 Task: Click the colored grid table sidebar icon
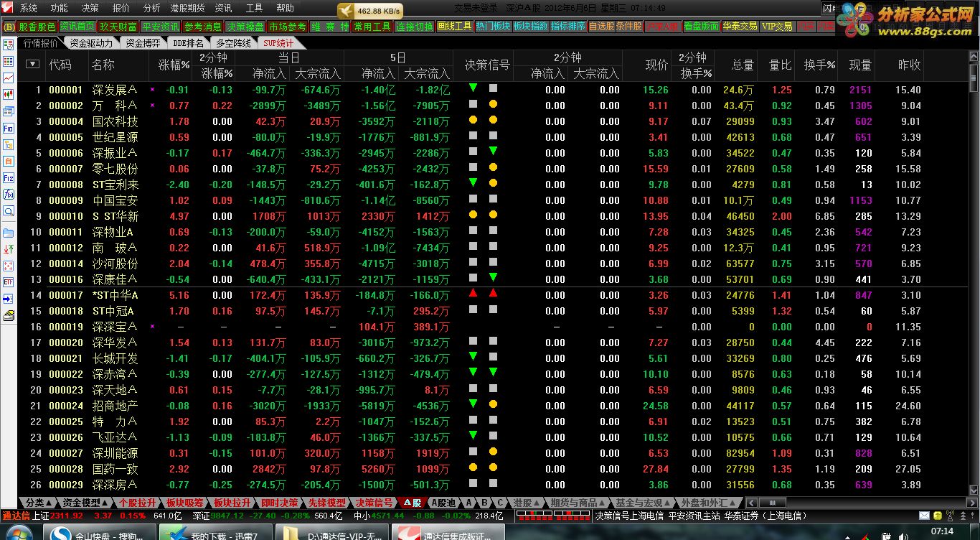pyautogui.click(x=9, y=62)
